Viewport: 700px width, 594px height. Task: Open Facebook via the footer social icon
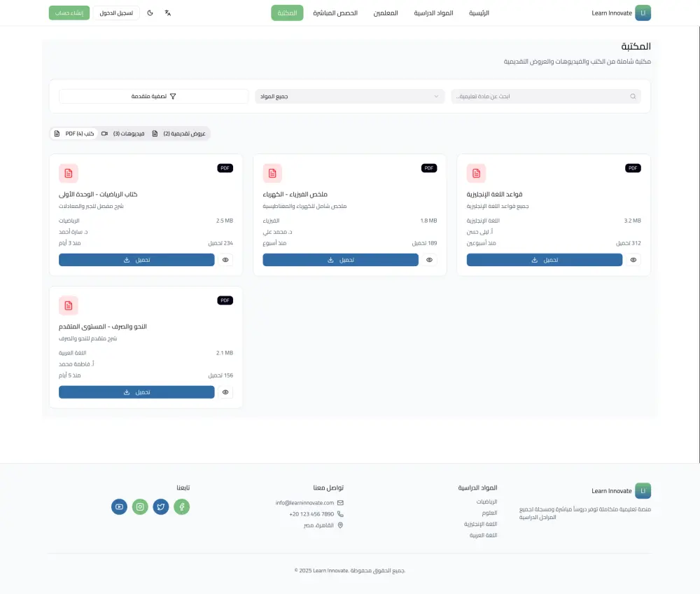(182, 506)
